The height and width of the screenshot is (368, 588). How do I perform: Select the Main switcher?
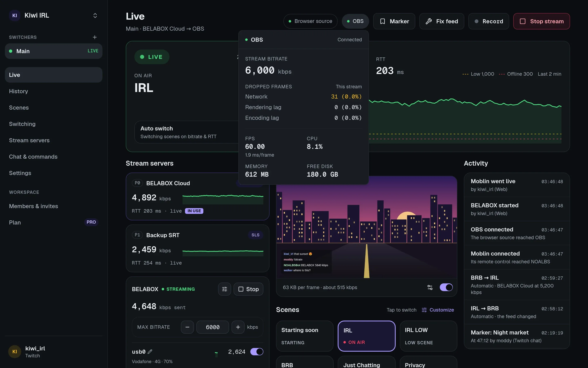[x=53, y=51]
